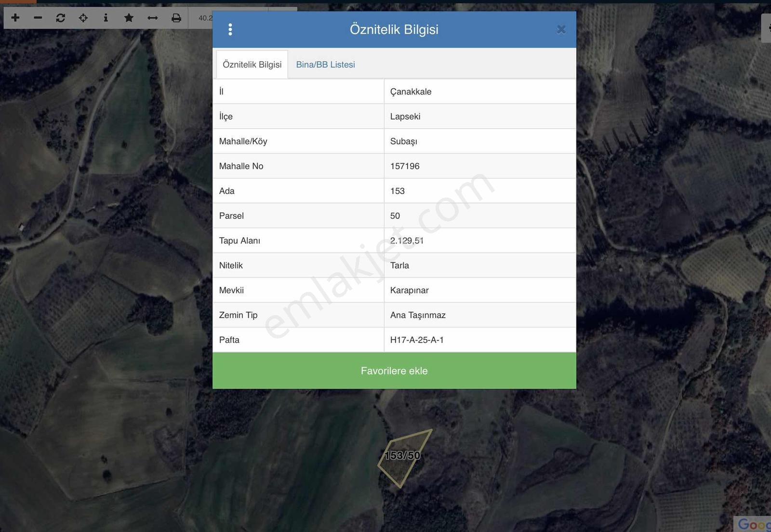Select the info query tool

(x=106, y=18)
